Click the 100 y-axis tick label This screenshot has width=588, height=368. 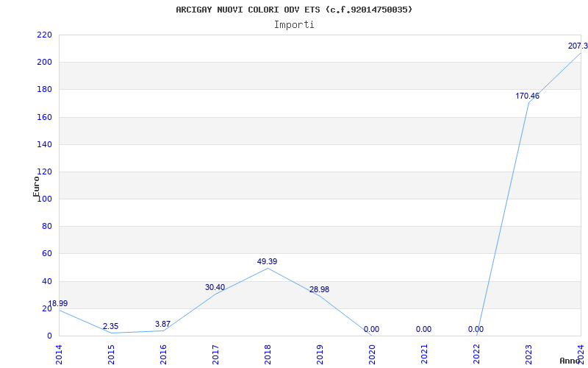coord(44,199)
